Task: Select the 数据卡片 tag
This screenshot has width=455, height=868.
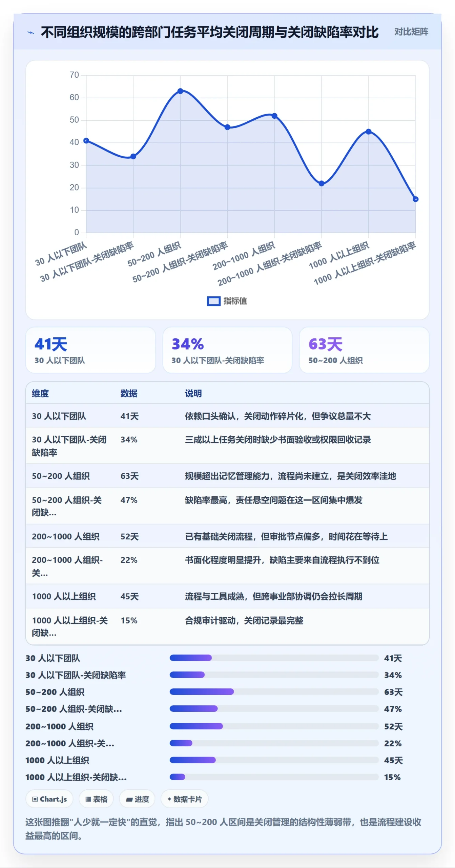Action: 184,799
